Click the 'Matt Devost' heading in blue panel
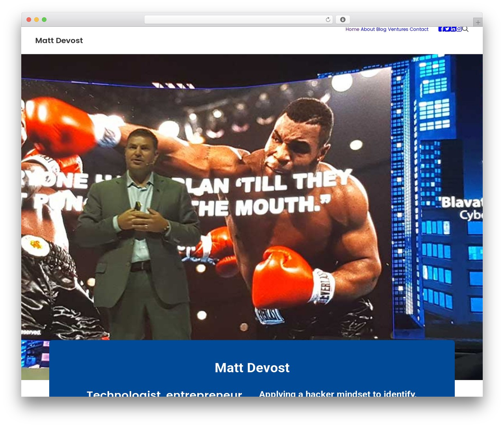The height and width of the screenshot is (427, 504). tap(252, 368)
